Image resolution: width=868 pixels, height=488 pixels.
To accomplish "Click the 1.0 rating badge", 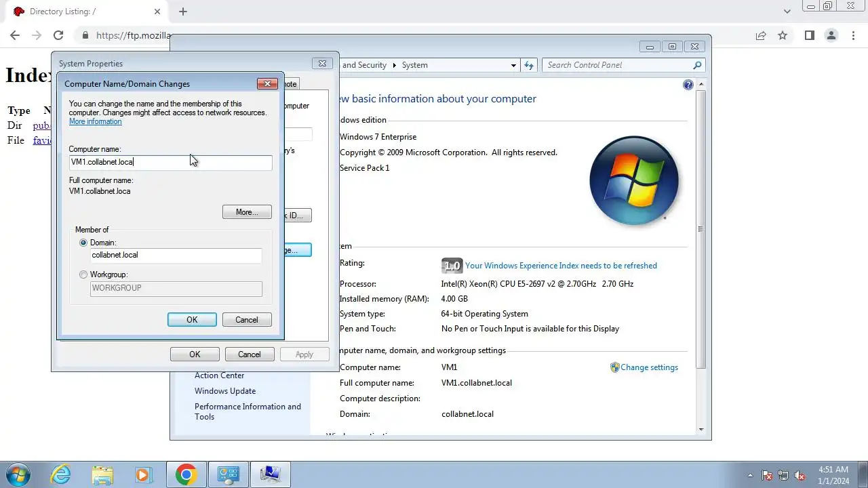I will coord(451,266).
